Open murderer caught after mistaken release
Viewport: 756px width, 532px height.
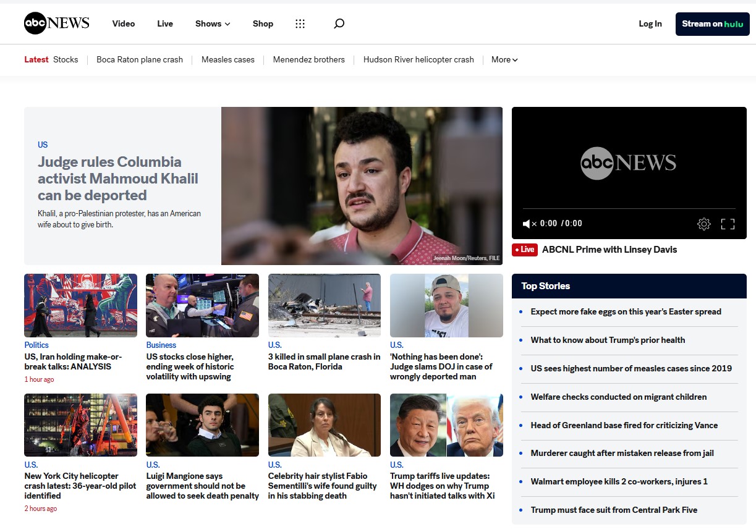pyautogui.click(x=622, y=453)
